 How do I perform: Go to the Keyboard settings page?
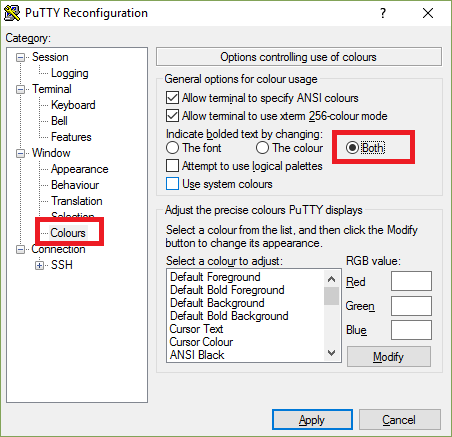pos(73,105)
